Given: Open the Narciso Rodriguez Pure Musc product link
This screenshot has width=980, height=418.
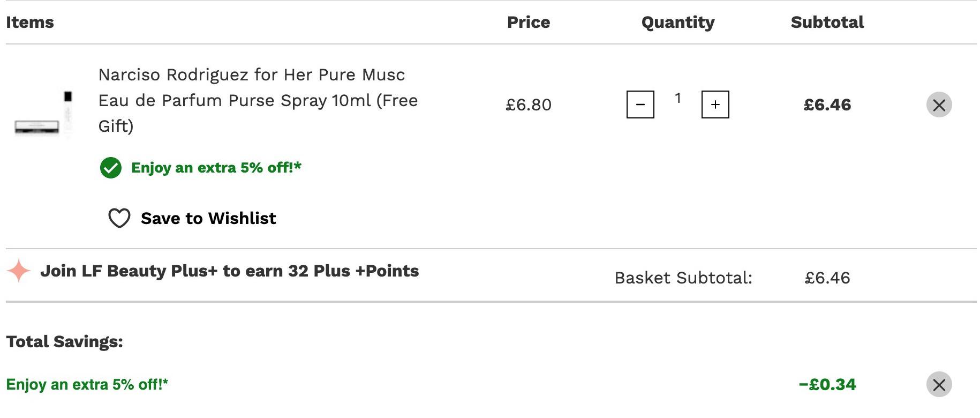Looking at the screenshot, I should coord(258,100).
